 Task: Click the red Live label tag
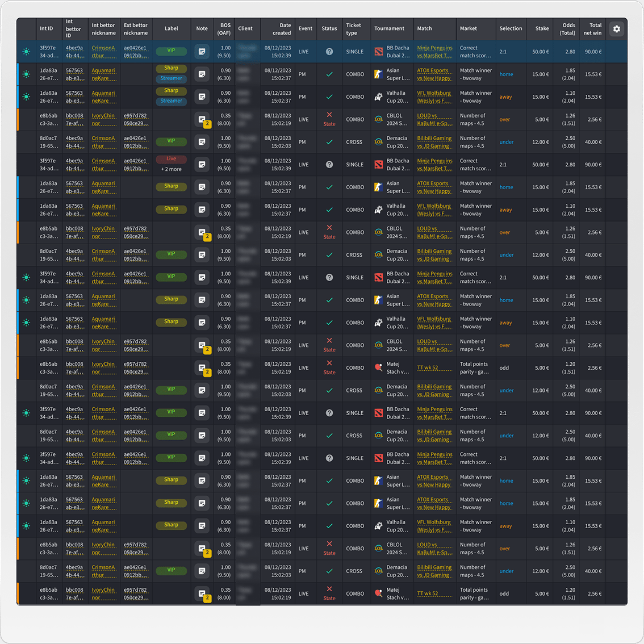click(x=172, y=159)
